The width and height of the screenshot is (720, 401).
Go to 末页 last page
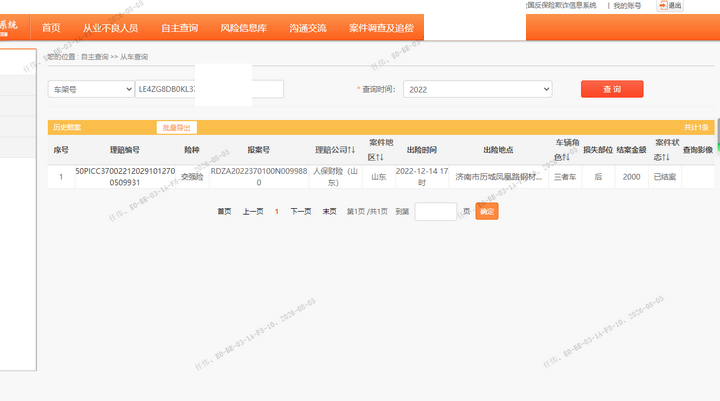(x=329, y=211)
